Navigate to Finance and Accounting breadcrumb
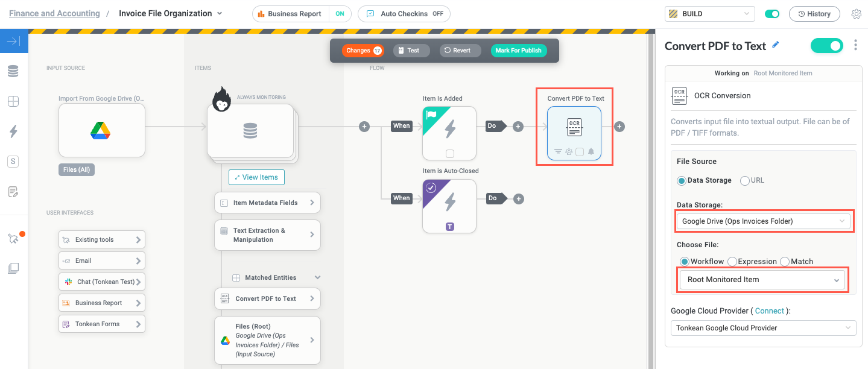This screenshot has width=868, height=369. [x=54, y=13]
